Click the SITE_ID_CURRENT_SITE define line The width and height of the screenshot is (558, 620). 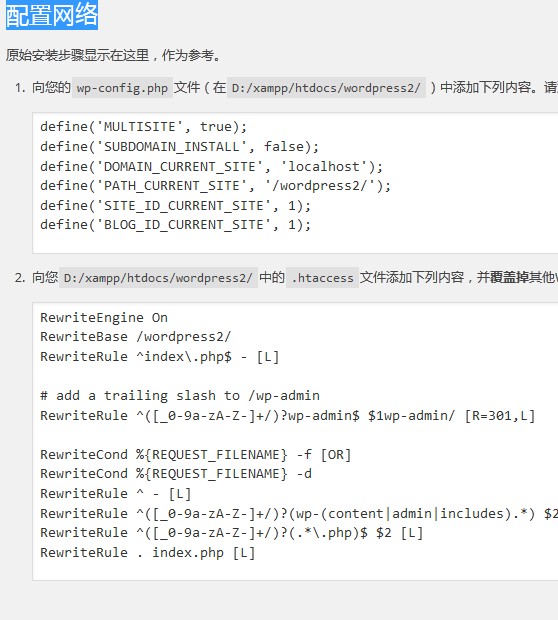176,205
